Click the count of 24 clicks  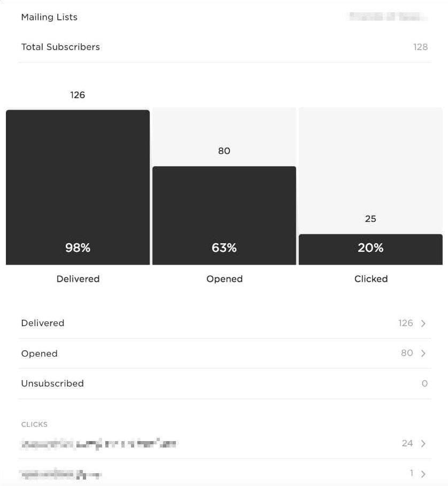tap(407, 443)
